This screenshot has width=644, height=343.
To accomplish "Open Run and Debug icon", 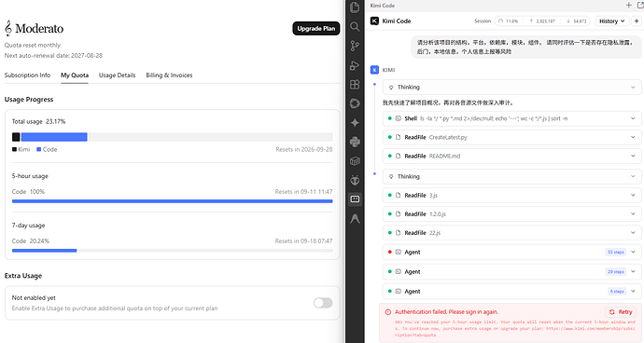I will (355, 65).
